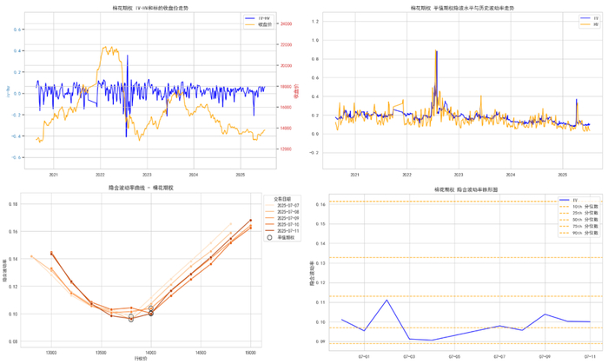
Task: Click the 07-11 date tick on cone chart
Action: coord(590,356)
